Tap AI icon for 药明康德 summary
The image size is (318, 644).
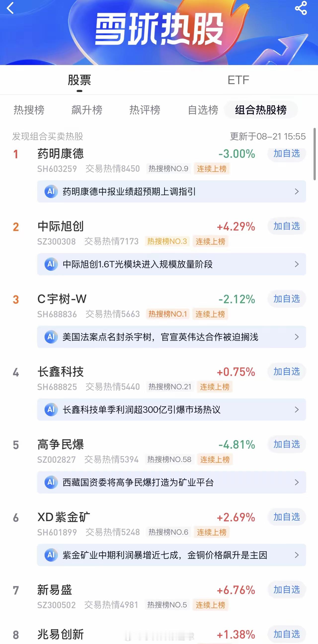(51, 192)
